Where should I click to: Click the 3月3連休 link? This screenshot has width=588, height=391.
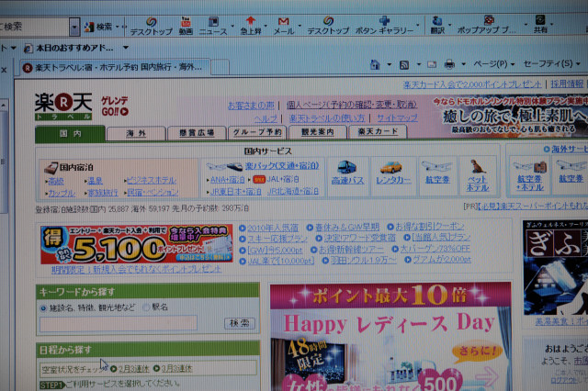coord(177,369)
